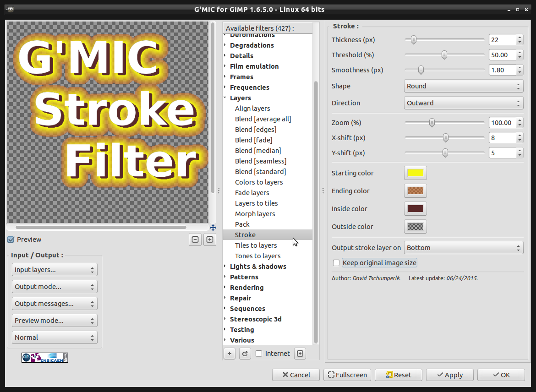The height and width of the screenshot is (392, 536).
Task: Collapse the Layers filter category
Action: coord(225,98)
